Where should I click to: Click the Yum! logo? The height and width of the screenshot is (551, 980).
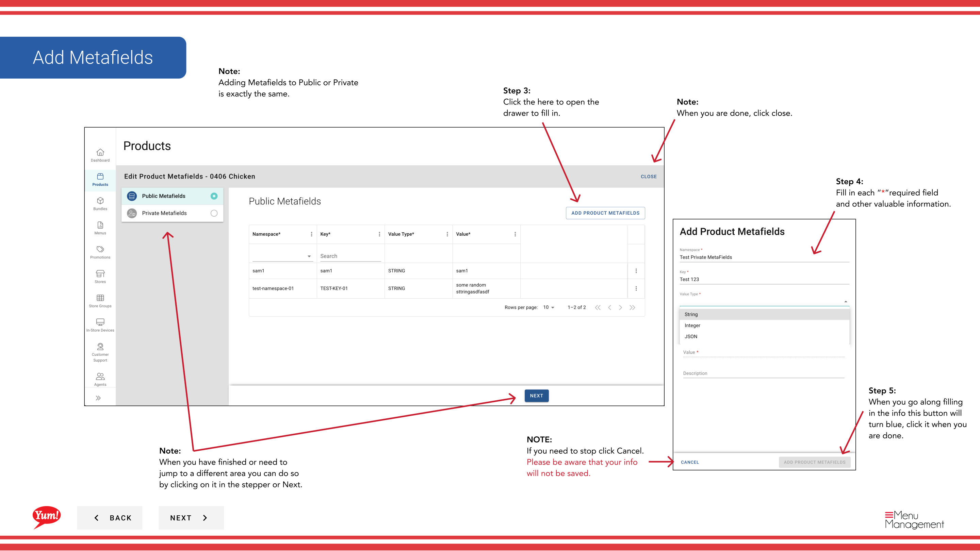pyautogui.click(x=47, y=517)
